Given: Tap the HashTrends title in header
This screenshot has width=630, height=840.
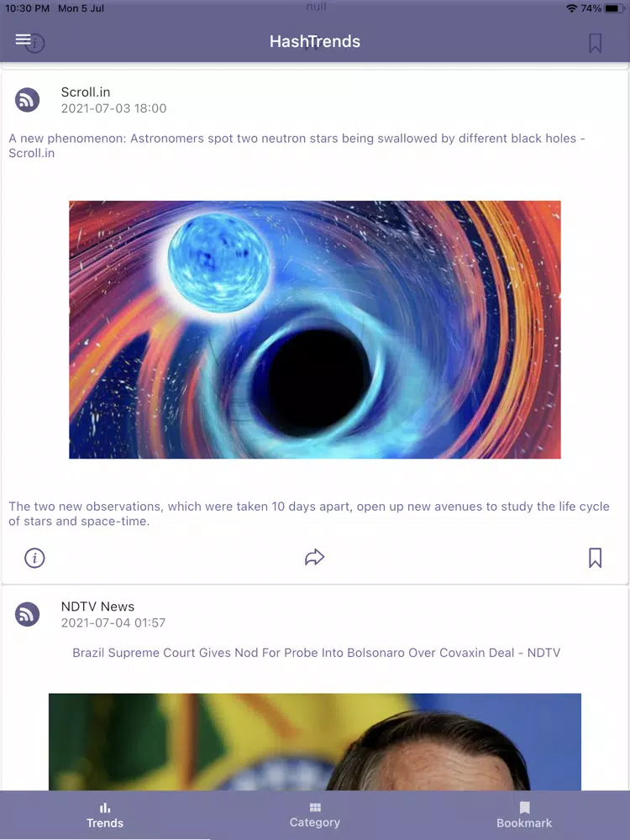Looking at the screenshot, I should [315, 41].
